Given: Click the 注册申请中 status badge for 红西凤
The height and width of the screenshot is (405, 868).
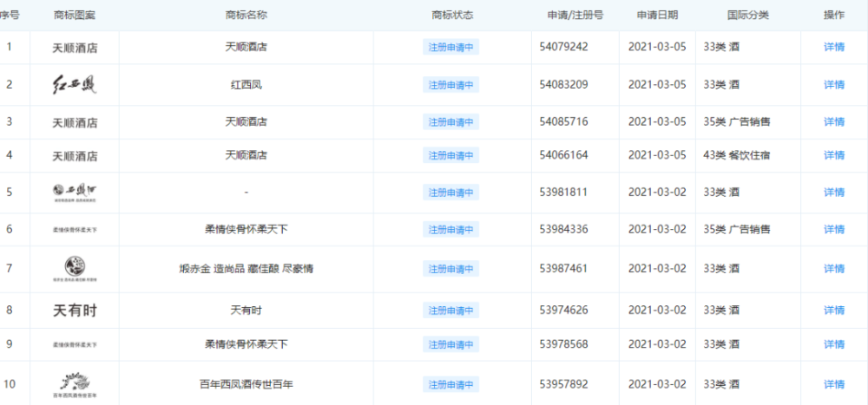Looking at the screenshot, I should click(450, 85).
